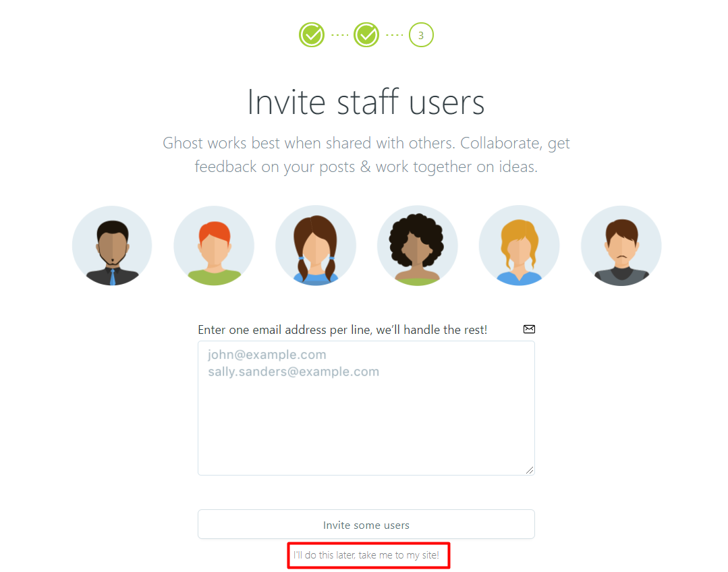The image size is (728, 572).
Task: Click the brown-haired frowning man avatar
Action: click(x=621, y=246)
